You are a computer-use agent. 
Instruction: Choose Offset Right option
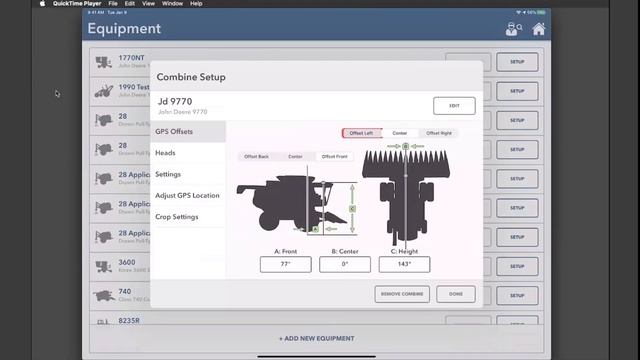click(439, 133)
